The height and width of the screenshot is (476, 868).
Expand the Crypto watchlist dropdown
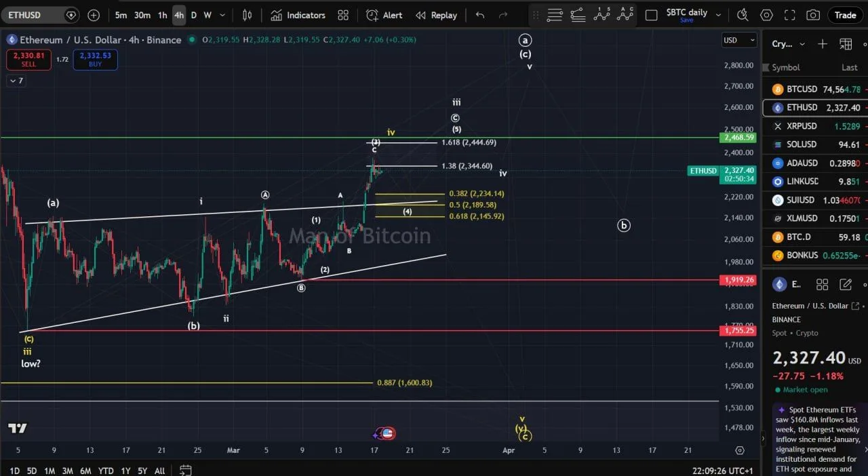pos(801,43)
